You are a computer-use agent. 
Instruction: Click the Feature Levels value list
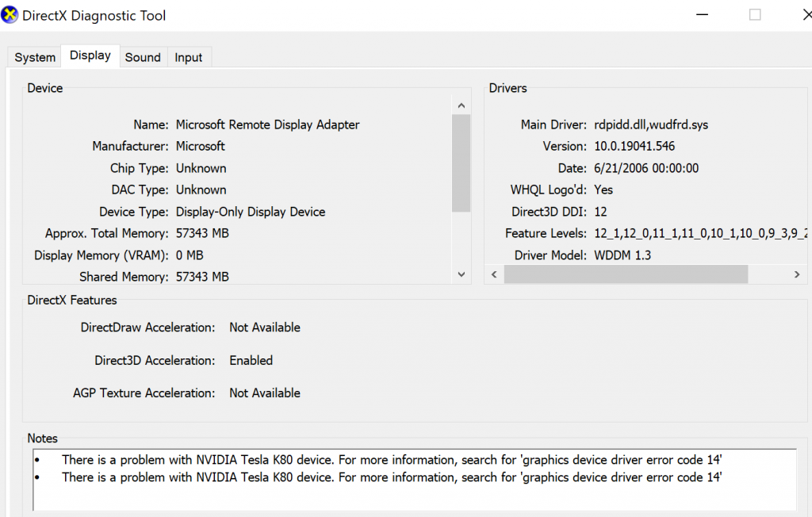pyautogui.click(x=701, y=234)
